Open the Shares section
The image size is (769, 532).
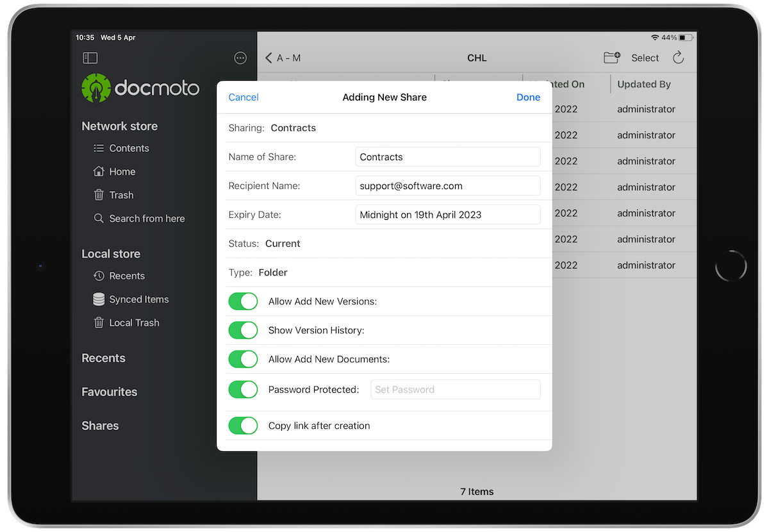coord(100,426)
